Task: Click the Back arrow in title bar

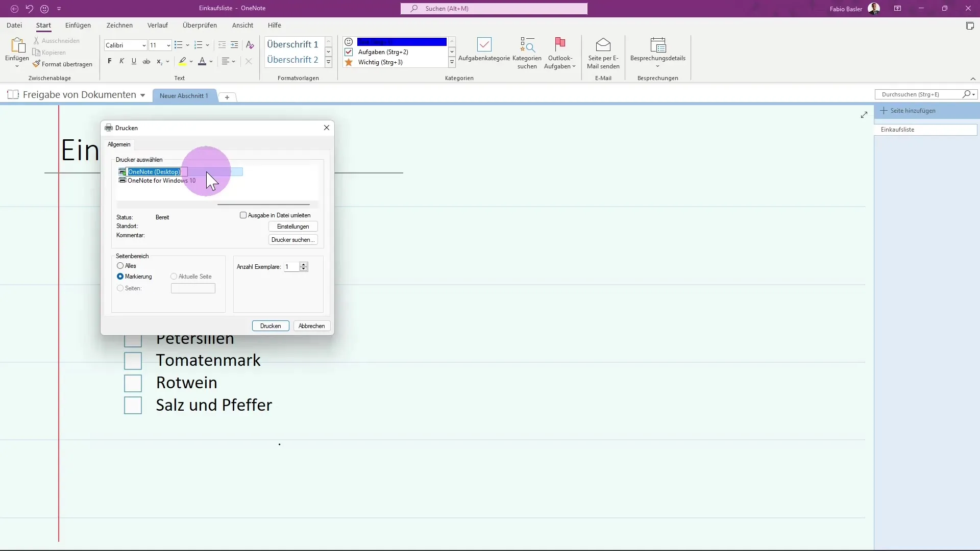Action: coord(14,9)
